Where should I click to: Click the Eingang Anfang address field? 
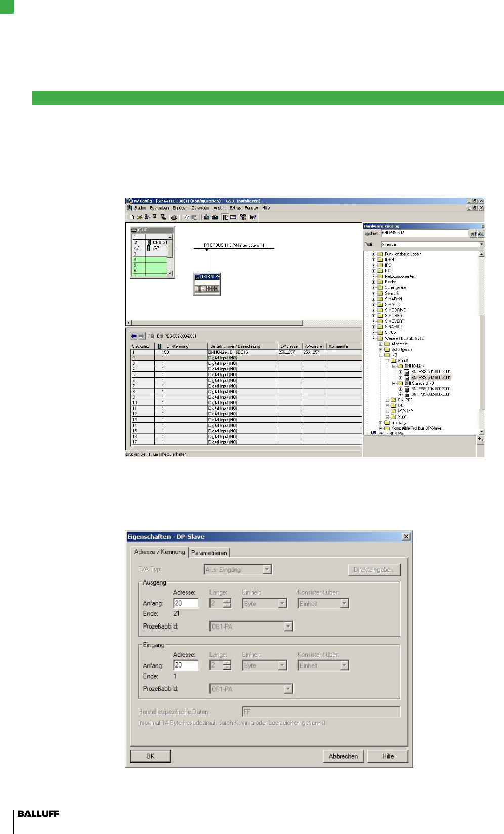(186, 665)
